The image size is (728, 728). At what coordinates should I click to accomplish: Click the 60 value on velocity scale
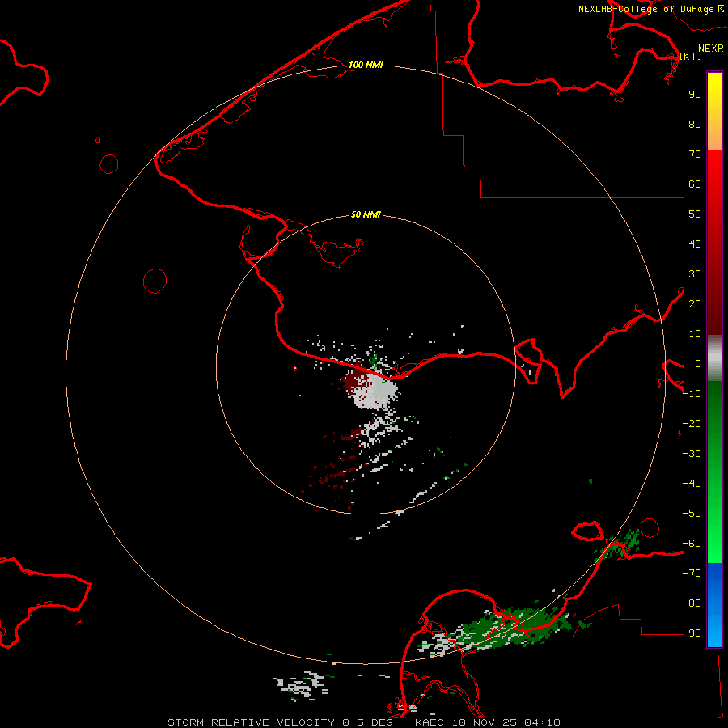pos(695,184)
